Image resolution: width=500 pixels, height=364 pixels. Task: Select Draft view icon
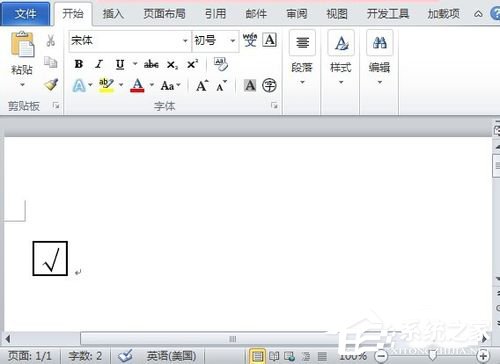click(x=322, y=356)
